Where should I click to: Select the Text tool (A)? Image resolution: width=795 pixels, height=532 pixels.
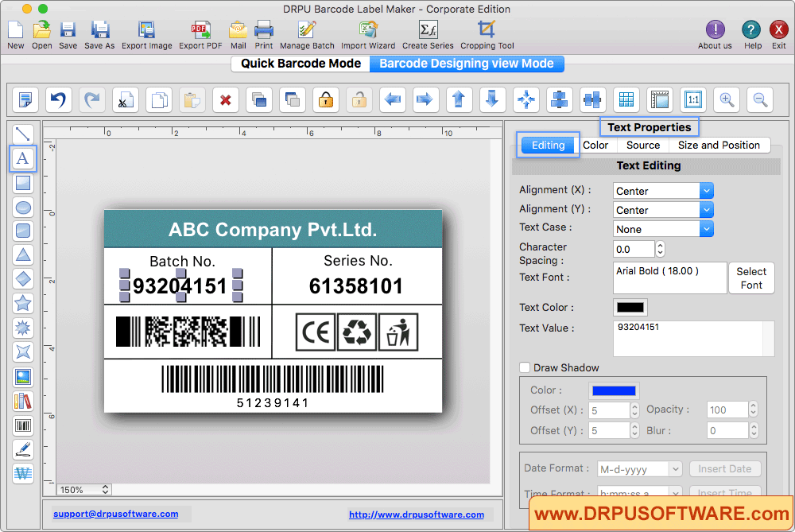[x=23, y=159]
